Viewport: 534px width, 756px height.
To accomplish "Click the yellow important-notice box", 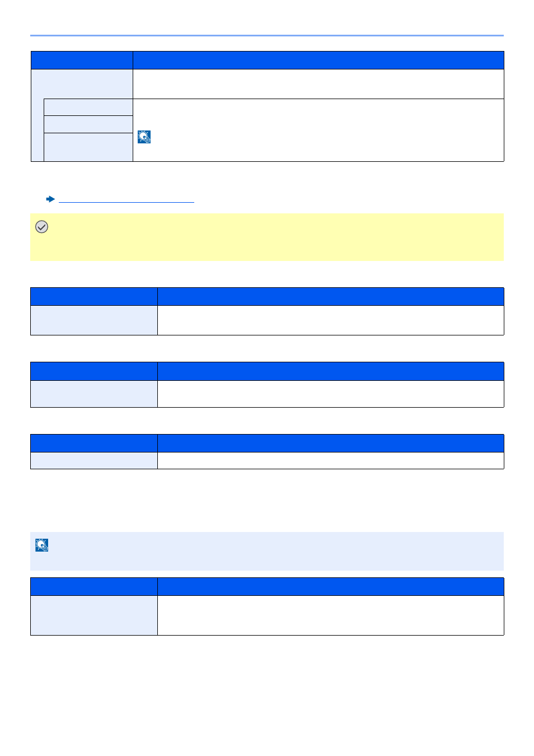I will 267,237.
